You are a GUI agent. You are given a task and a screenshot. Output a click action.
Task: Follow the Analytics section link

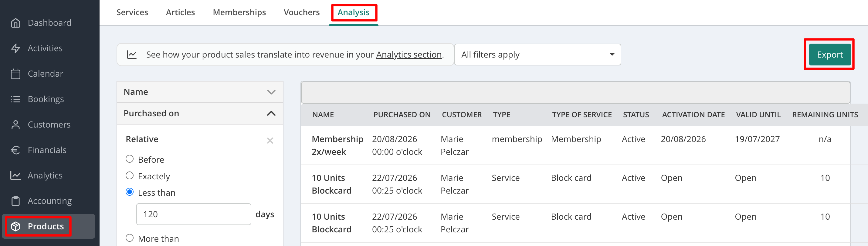pos(409,55)
